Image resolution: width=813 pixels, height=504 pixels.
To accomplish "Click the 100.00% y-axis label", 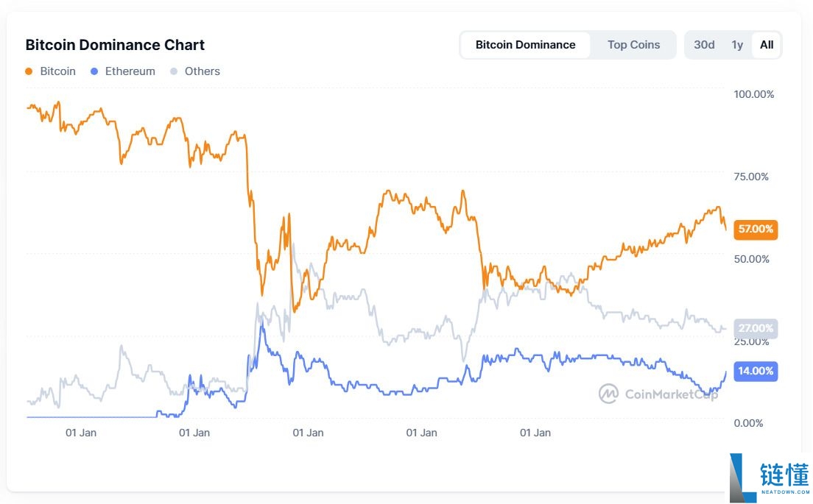I will pos(753,94).
